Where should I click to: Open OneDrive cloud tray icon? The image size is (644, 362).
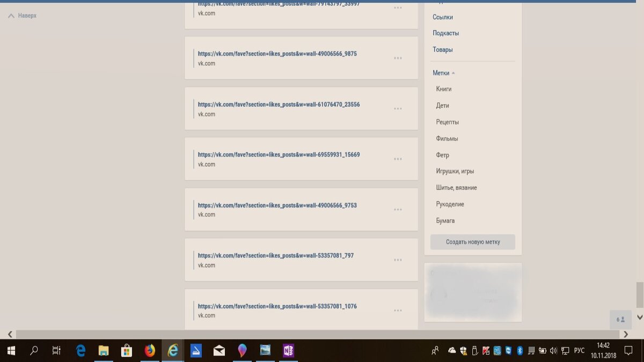point(452,351)
